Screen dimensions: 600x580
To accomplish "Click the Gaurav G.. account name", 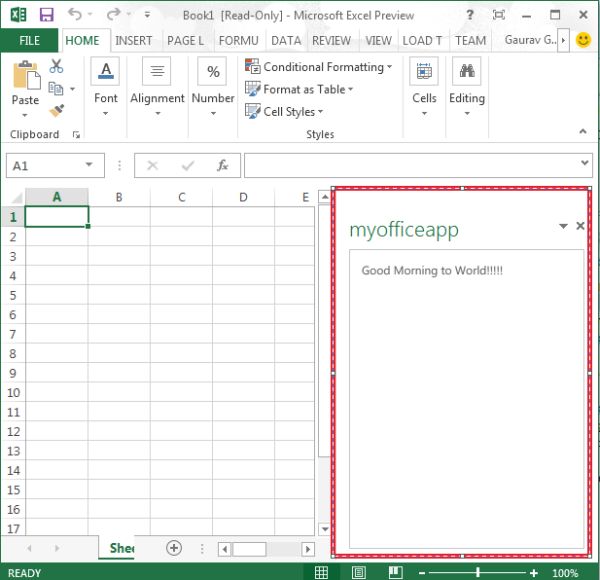I will point(530,40).
